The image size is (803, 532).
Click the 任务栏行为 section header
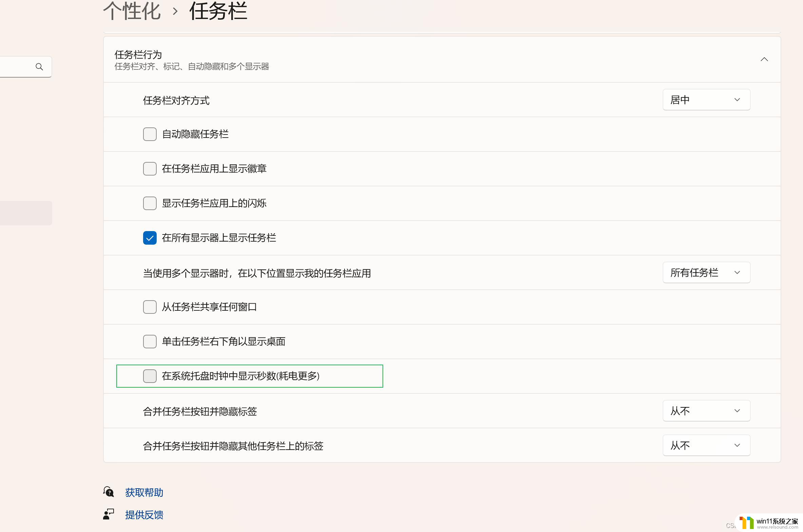442,60
